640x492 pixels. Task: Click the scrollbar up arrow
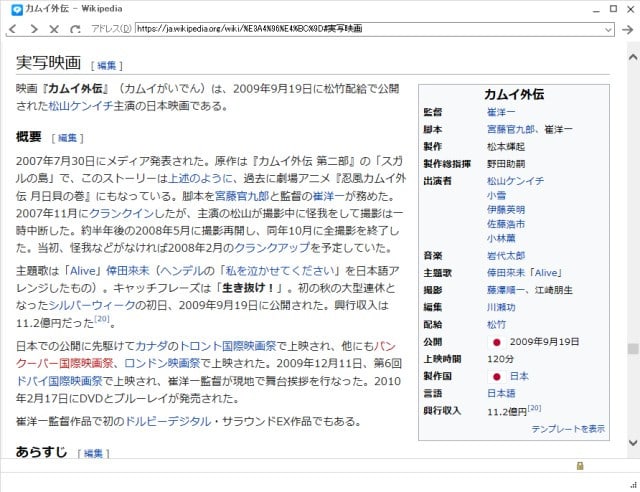[x=633, y=58]
